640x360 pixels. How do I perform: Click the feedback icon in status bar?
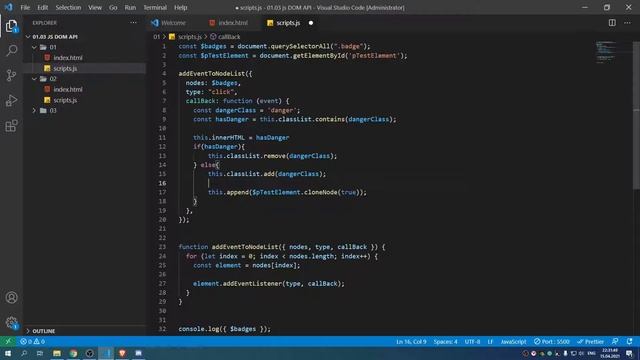click(x=615, y=341)
